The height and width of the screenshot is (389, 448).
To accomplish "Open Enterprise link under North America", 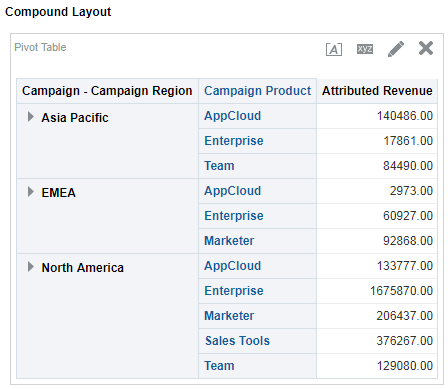I will click(x=234, y=291).
